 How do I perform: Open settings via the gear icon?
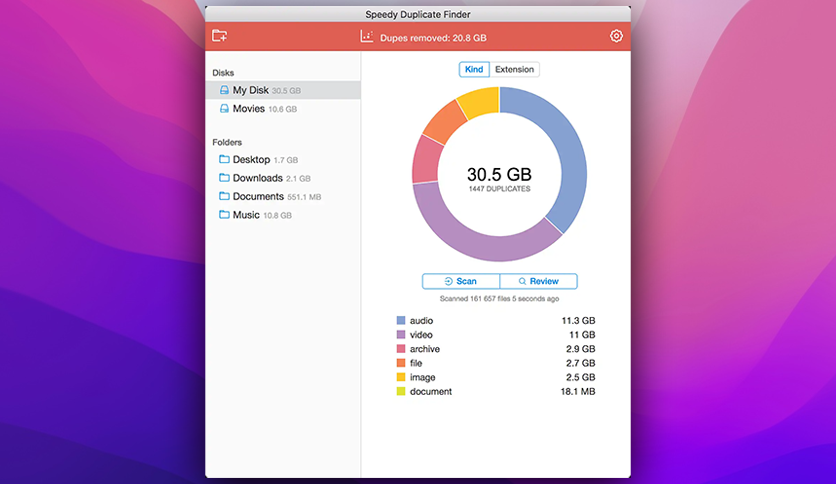click(616, 36)
